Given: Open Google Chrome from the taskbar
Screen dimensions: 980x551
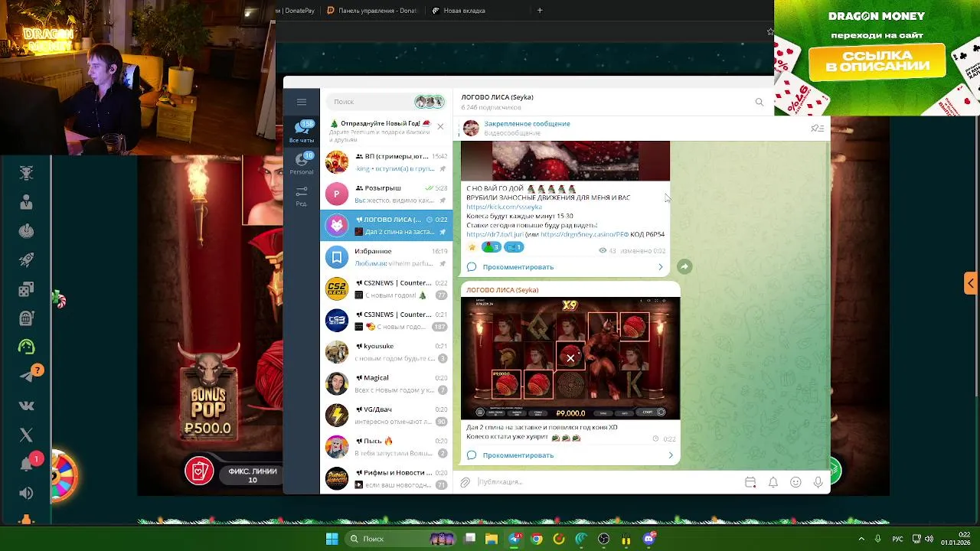Looking at the screenshot, I should point(537,539).
